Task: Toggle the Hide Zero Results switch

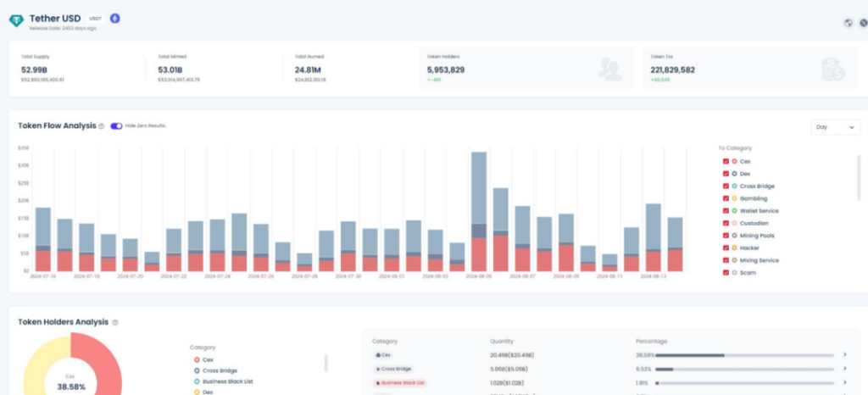Action: click(116, 126)
